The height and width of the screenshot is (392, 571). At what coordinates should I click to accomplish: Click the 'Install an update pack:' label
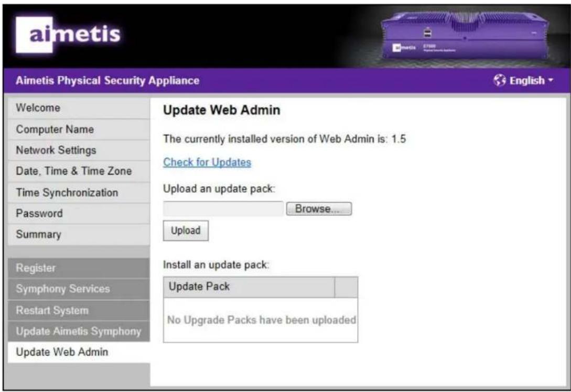click(217, 265)
